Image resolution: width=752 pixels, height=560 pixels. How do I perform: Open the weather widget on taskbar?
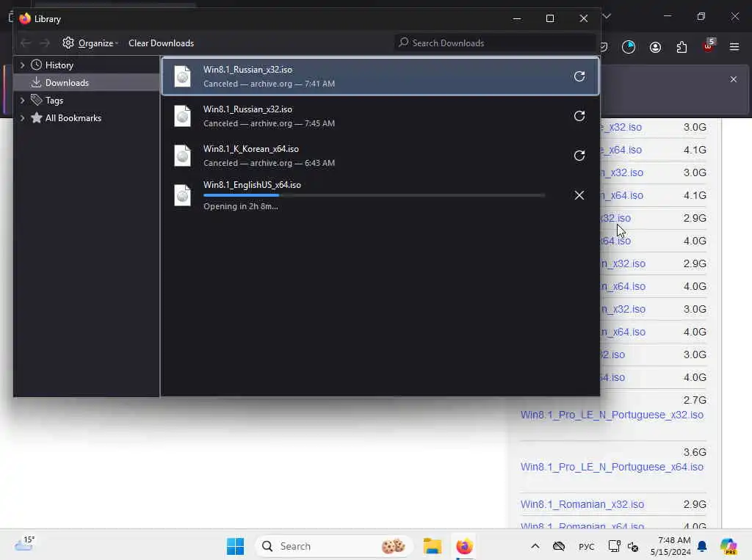(24, 544)
